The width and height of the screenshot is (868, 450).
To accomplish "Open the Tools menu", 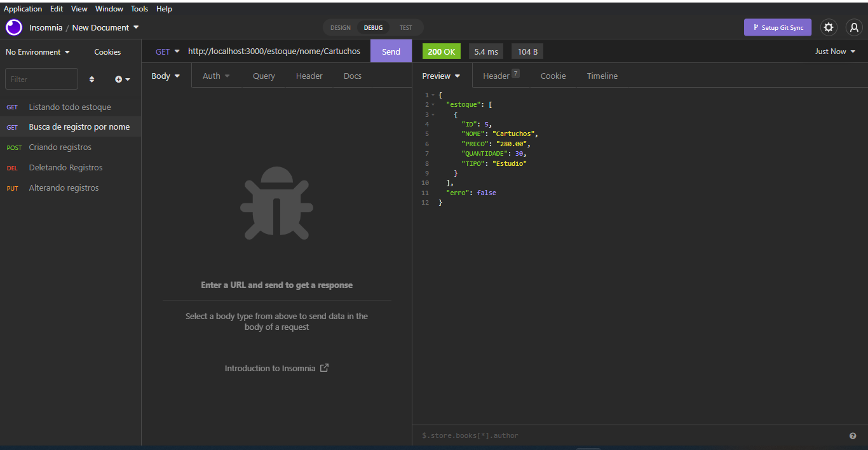I will coord(139,8).
